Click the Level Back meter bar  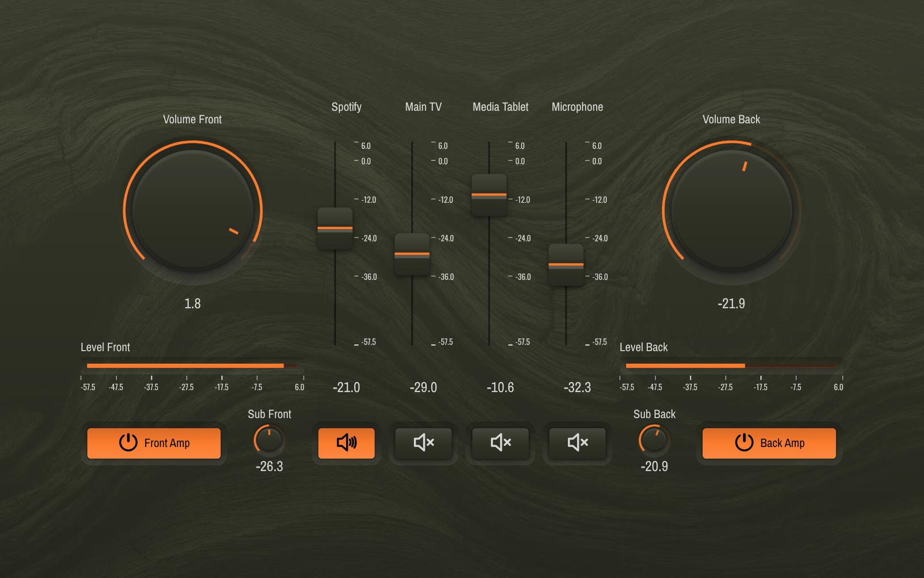coord(731,366)
